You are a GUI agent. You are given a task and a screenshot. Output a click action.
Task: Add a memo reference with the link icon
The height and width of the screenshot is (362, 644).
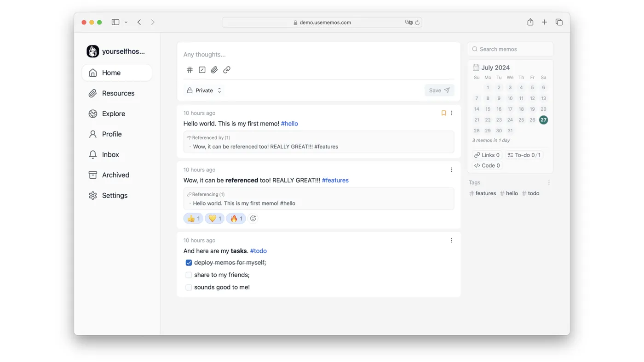click(x=227, y=70)
